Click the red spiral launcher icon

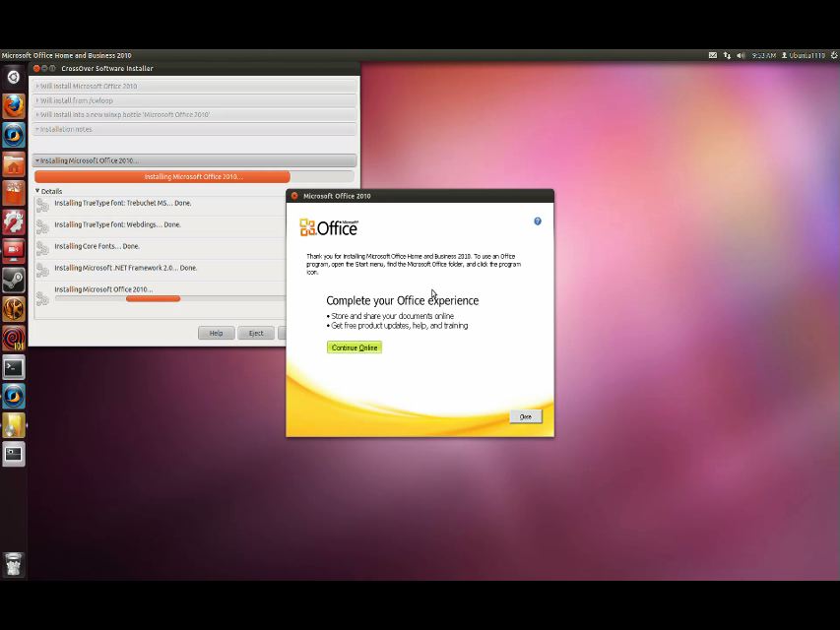[14, 338]
